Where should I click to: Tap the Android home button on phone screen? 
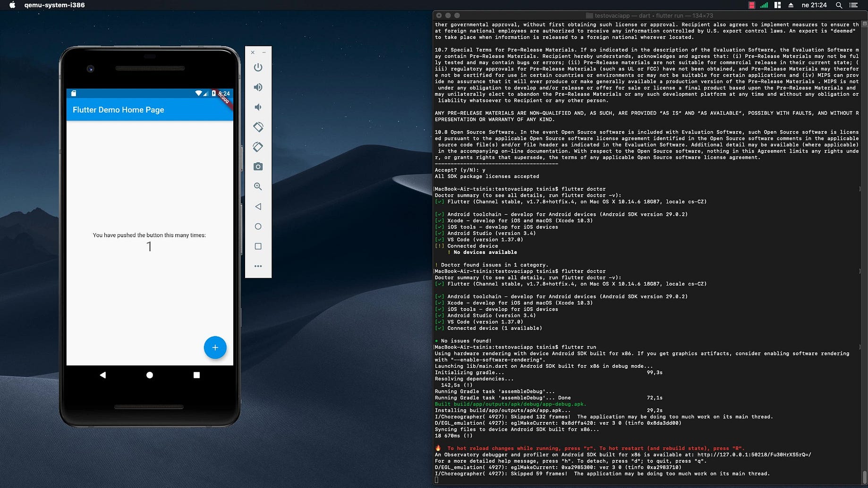click(150, 375)
